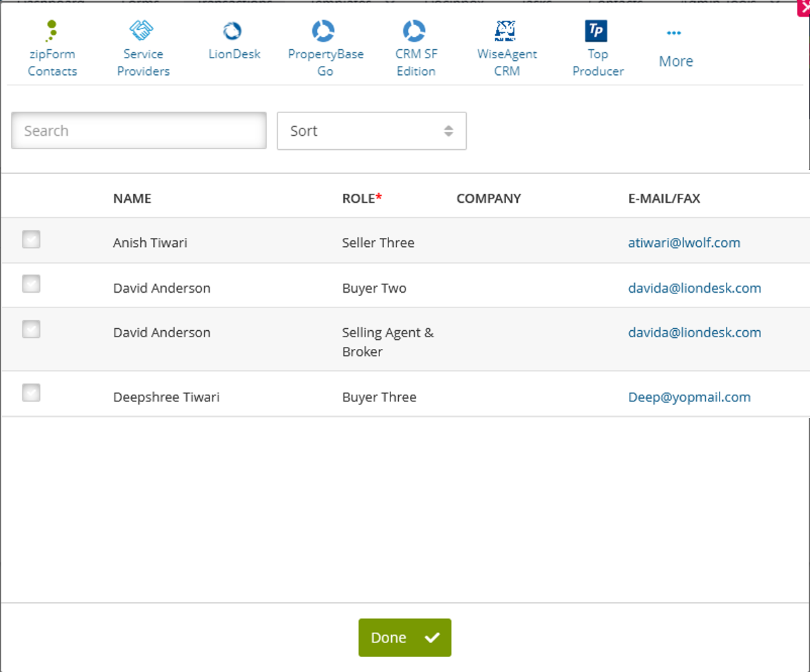Open email link atiwari@lwolf.com
Image resolution: width=810 pixels, height=672 pixels.
pyautogui.click(x=684, y=242)
